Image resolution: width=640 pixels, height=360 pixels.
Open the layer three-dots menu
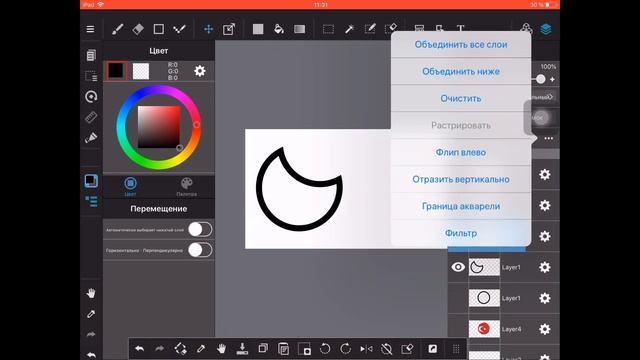pyautogui.click(x=549, y=138)
